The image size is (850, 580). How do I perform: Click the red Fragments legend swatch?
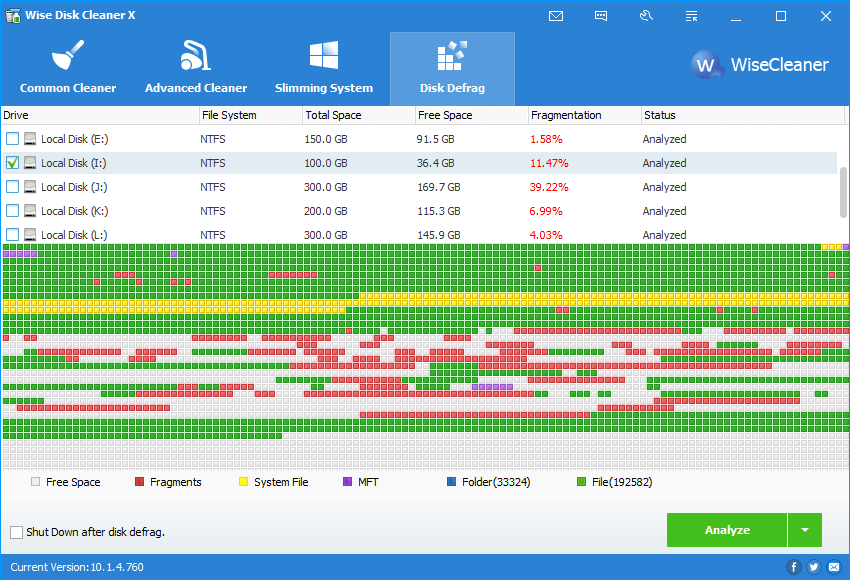139,481
